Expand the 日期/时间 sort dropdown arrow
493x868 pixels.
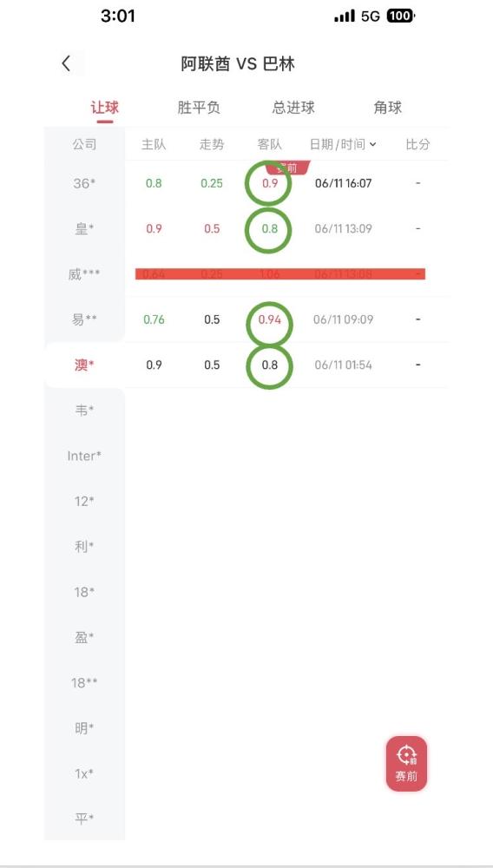tap(373, 144)
